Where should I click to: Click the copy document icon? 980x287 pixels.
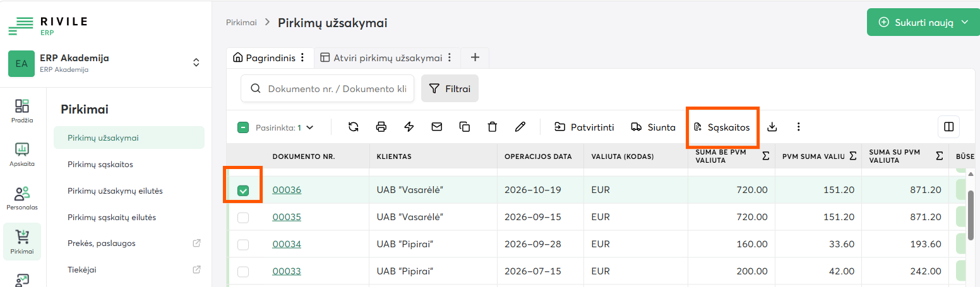click(x=465, y=127)
